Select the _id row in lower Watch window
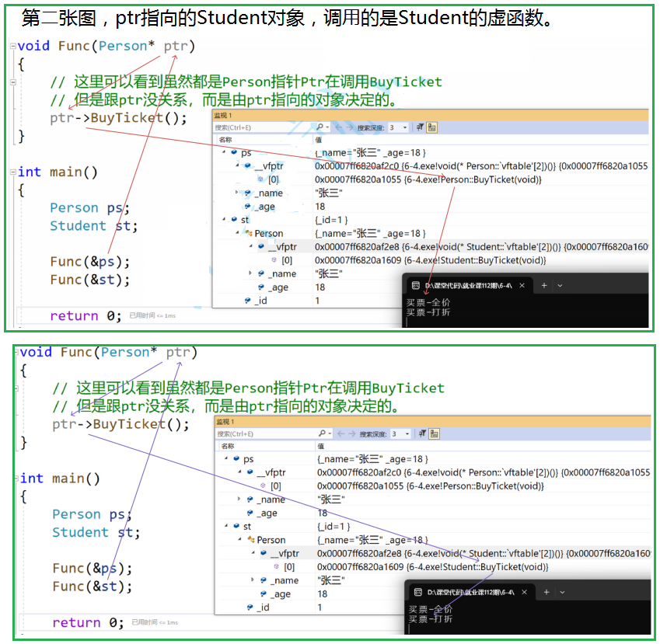 [x=309, y=607]
